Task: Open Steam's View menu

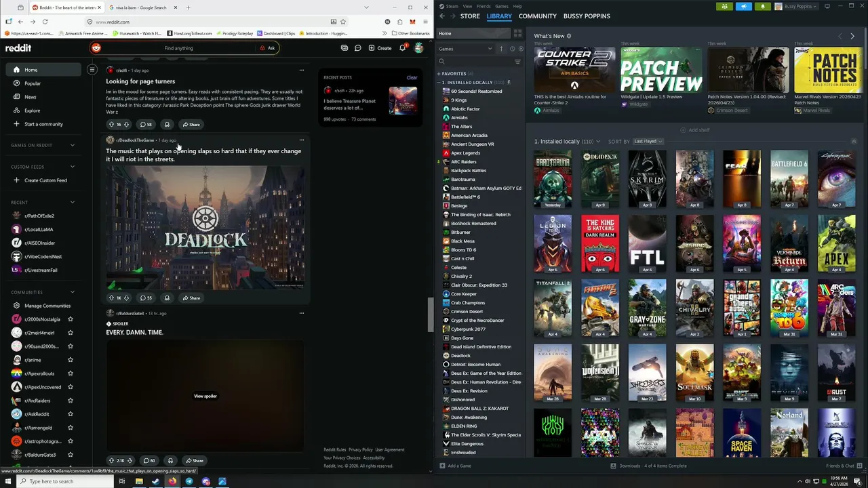Action: point(467,6)
